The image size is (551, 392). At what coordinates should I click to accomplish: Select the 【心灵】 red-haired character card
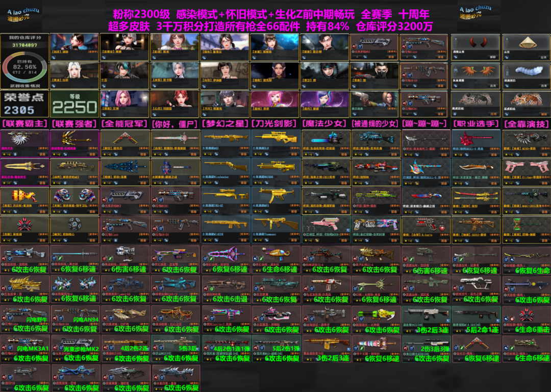point(174,104)
